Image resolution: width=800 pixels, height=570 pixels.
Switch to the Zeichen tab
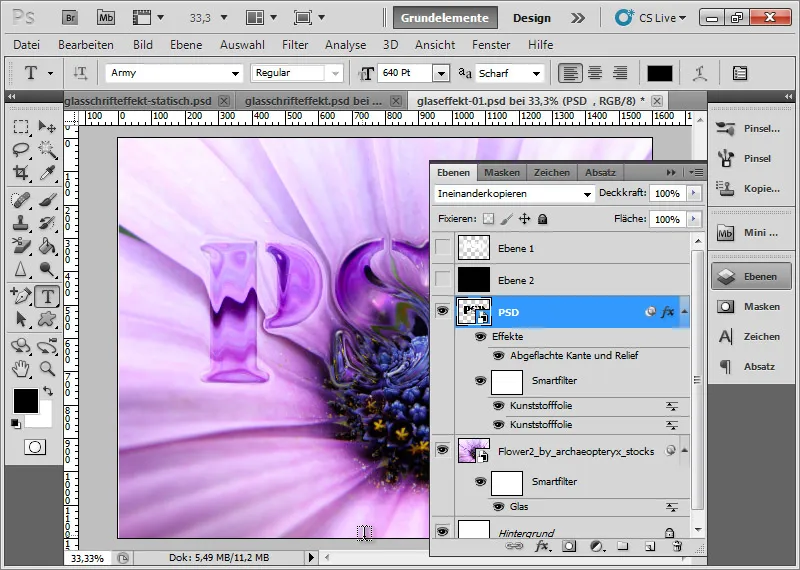click(552, 172)
